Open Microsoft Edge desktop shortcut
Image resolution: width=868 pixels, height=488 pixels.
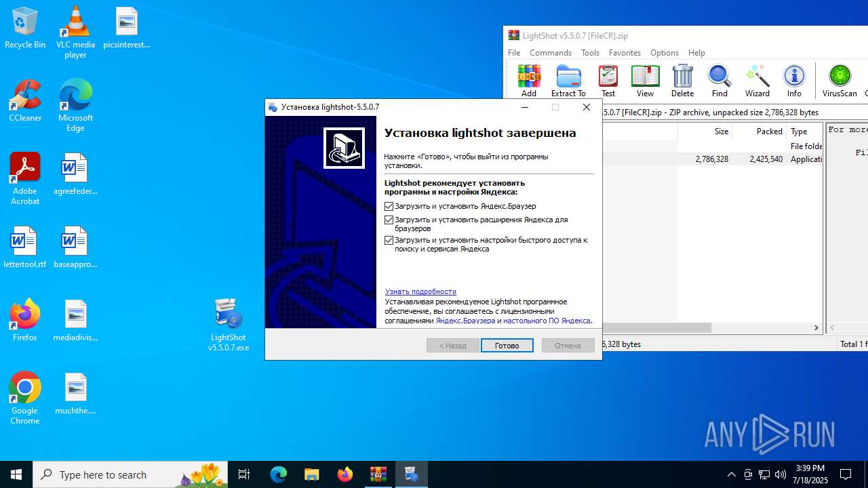(x=75, y=106)
